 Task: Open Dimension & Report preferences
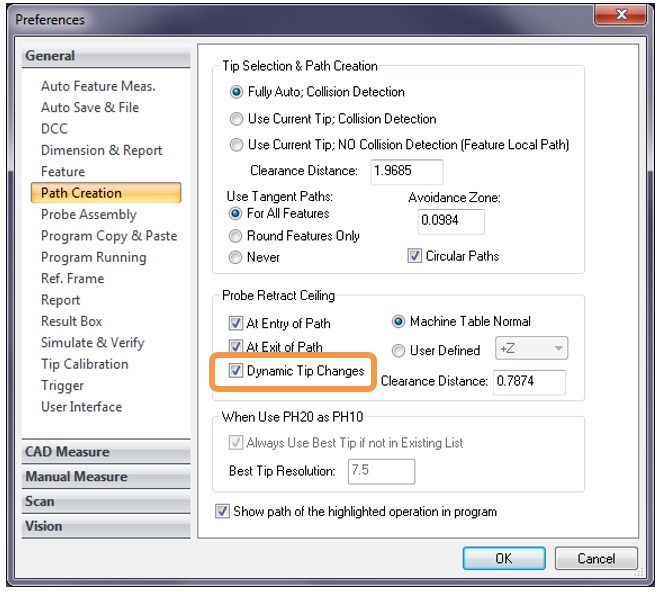[x=102, y=150]
